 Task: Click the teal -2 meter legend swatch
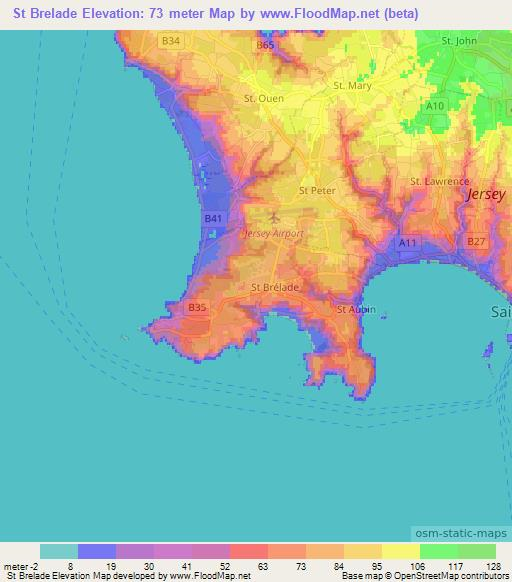59,551
